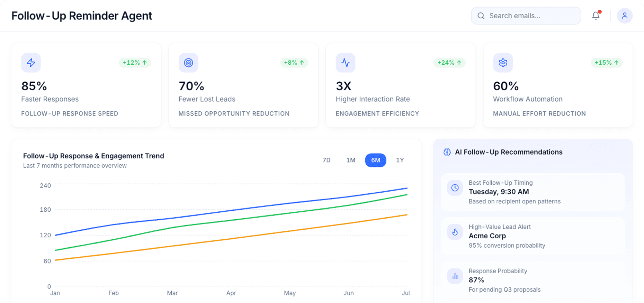Click the +15% growth badge
Image resolution: width=644 pixels, height=303 pixels.
coord(607,63)
